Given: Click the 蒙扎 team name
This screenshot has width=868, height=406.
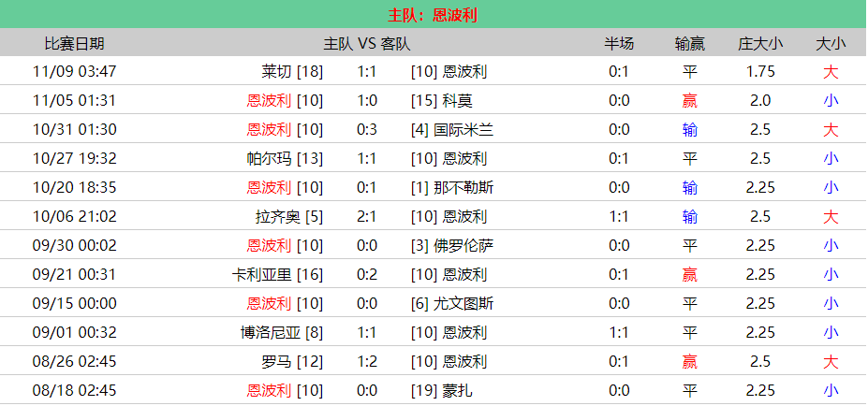Looking at the screenshot, I should (x=458, y=390).
